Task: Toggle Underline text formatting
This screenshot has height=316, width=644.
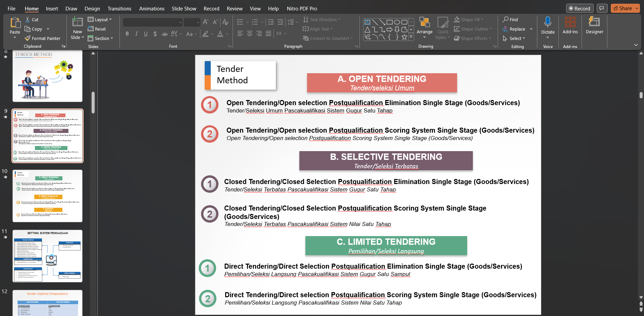Action: (146, 34)
